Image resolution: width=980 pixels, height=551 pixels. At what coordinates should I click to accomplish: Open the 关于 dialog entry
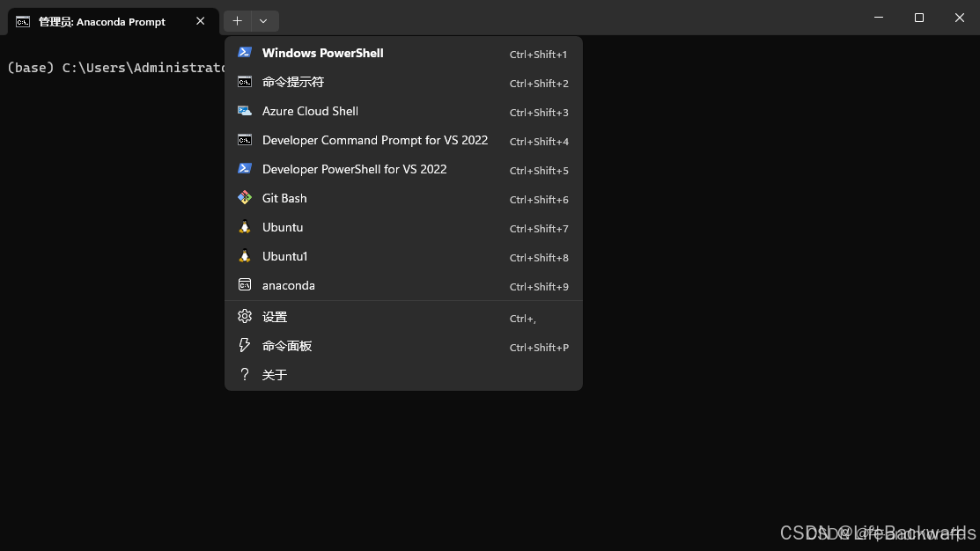(x=403, y=375)
